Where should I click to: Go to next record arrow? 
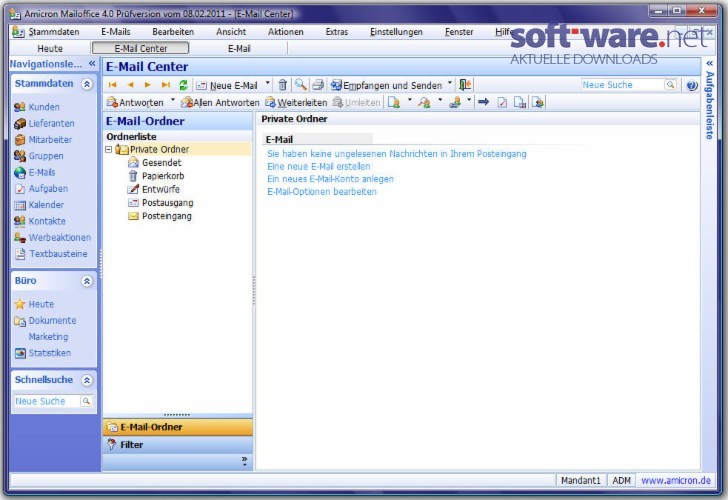(148, 85)
